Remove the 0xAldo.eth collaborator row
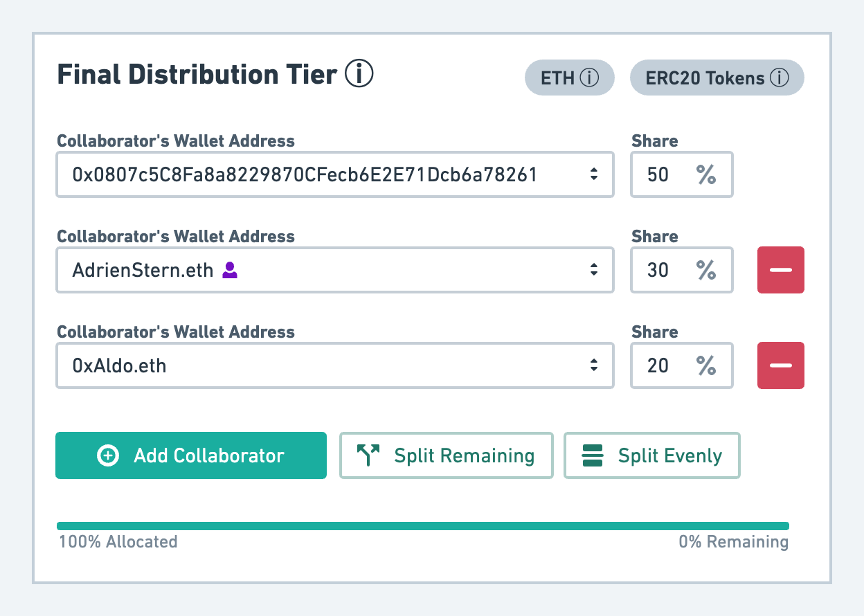Screen dimensions: 864x616 tap(780, 365)
